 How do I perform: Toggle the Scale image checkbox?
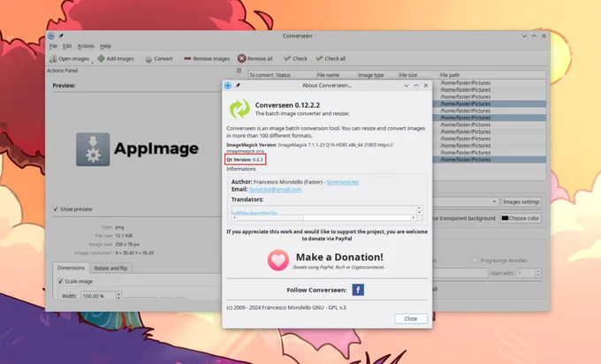pos(60,281)
